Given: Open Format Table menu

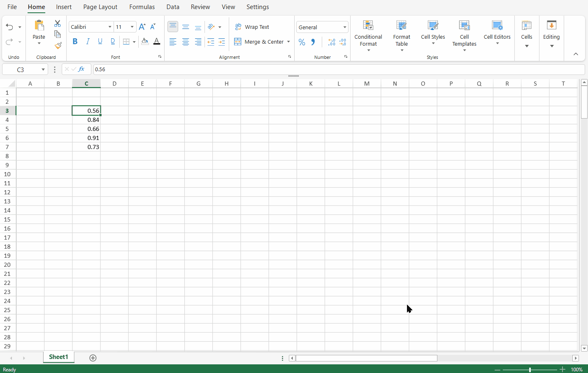Looking at the screenshot, I should tap(402, 35).
